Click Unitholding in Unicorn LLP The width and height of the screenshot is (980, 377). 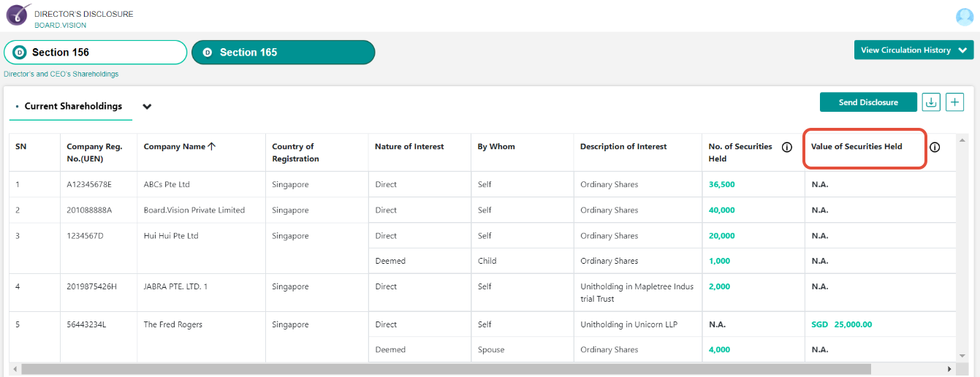[629, 324]
